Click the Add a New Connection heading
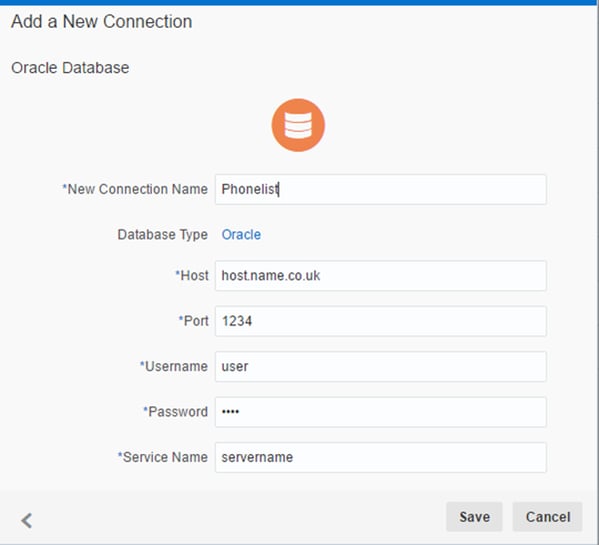 click(x=102, y=21)
